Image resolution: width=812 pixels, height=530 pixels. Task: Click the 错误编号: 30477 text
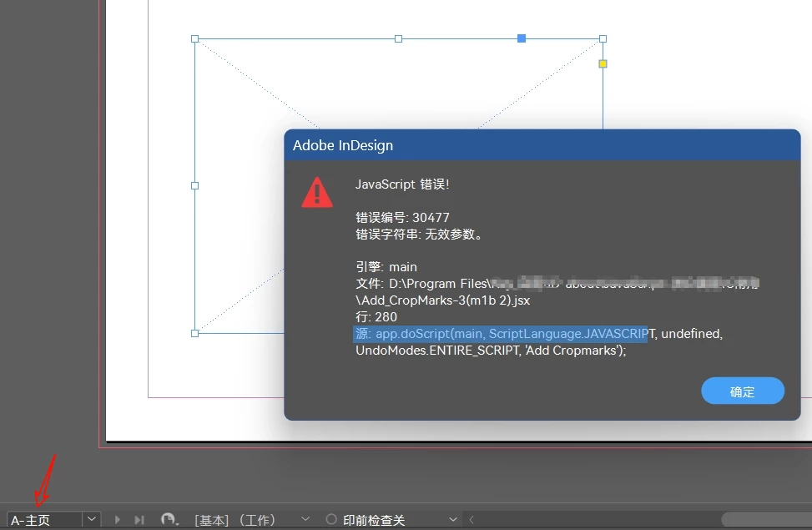point(402,218)
